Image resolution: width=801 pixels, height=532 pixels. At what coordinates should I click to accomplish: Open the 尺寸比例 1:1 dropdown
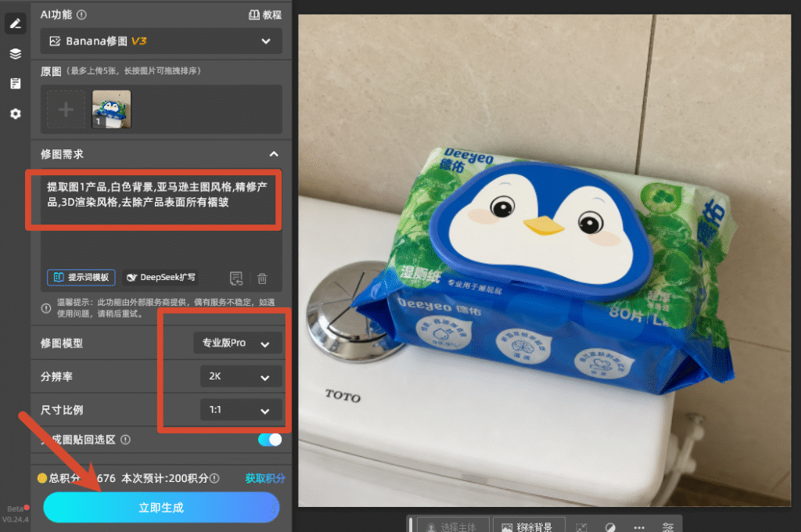coord(241,410)
